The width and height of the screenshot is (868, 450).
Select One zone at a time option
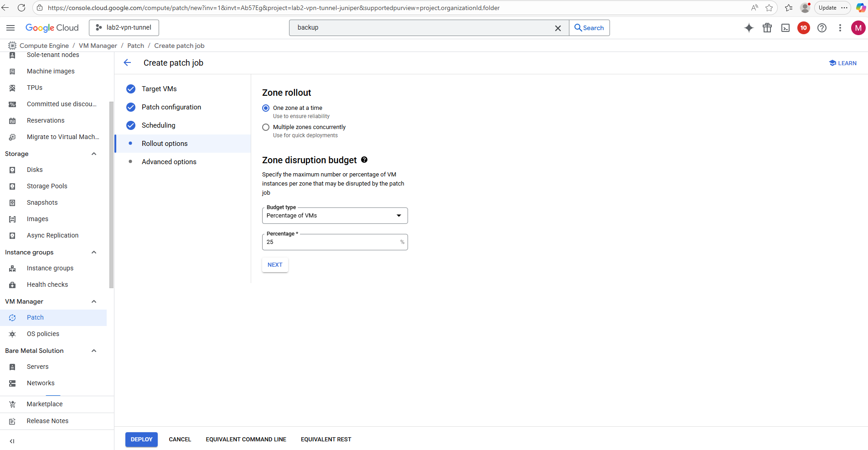pyautogui.click(x=266, y=108)
